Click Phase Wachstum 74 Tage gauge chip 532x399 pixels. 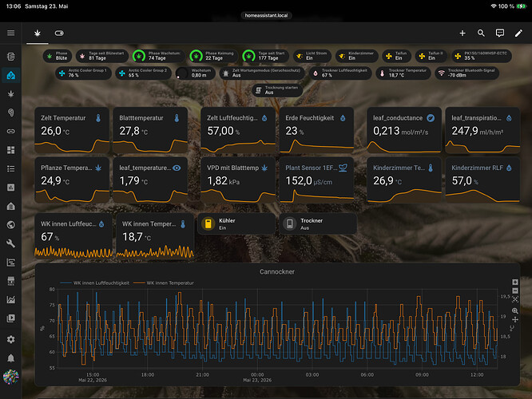pos(158,56)
